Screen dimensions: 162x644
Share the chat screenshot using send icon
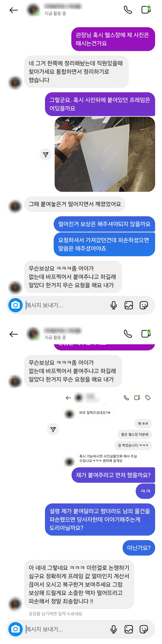(x=53, y=429)
